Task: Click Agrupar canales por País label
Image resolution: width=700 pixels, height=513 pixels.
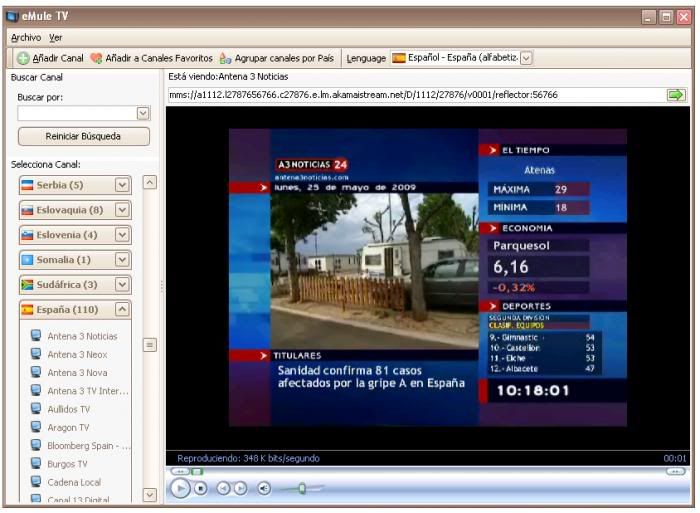Action: [x=284, y=58]
